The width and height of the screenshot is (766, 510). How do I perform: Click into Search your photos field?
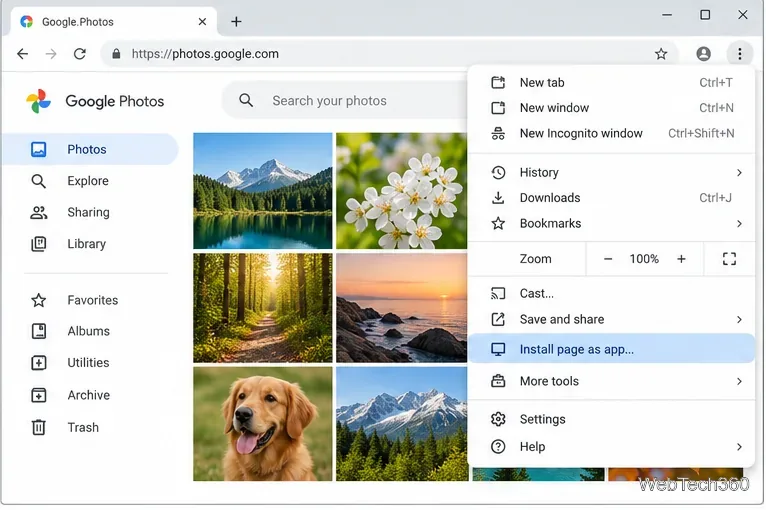coord(344,101)
